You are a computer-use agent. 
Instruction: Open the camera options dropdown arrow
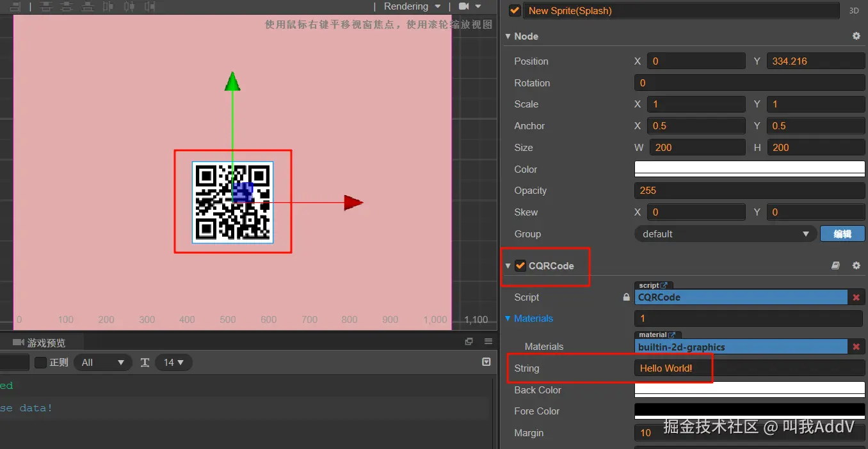click(478, 6)
